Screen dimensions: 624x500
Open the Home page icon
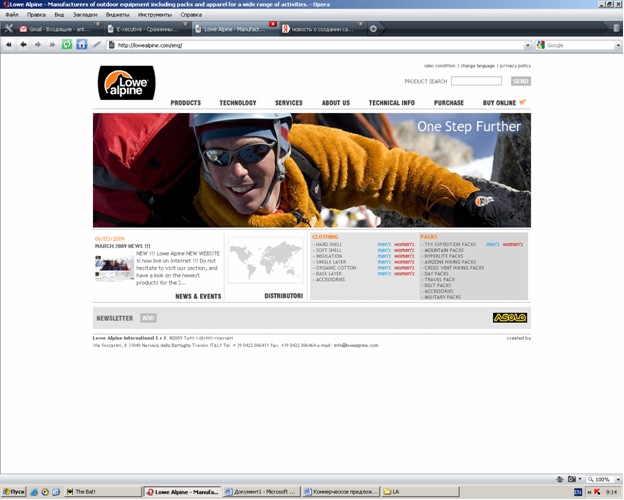click(82, 44)
